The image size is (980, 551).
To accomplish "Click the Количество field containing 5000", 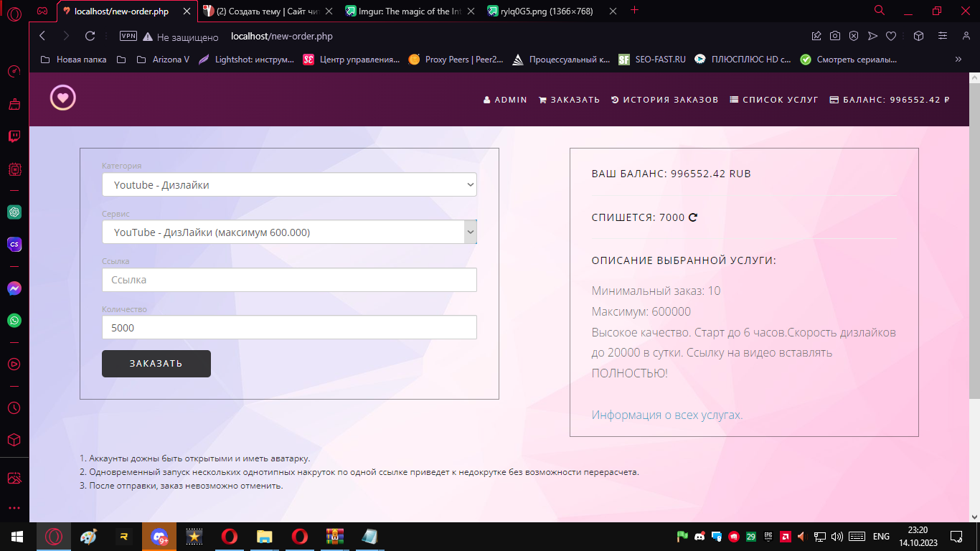I will pyautogui.click(x=289, y=327).
